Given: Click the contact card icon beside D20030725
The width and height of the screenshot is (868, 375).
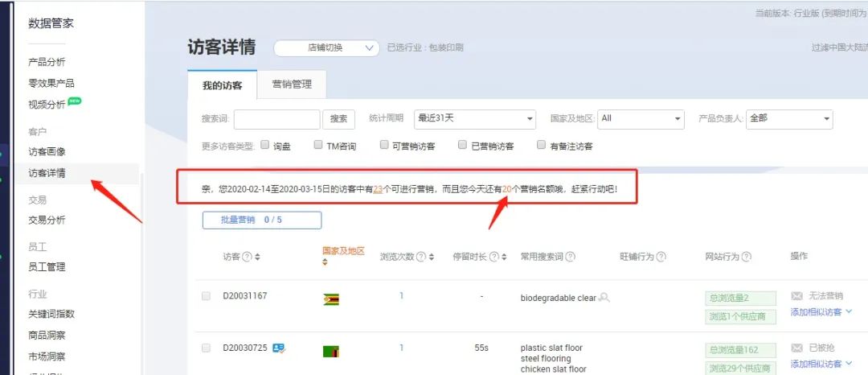Looking at the screenshot, I should point(278,348).
